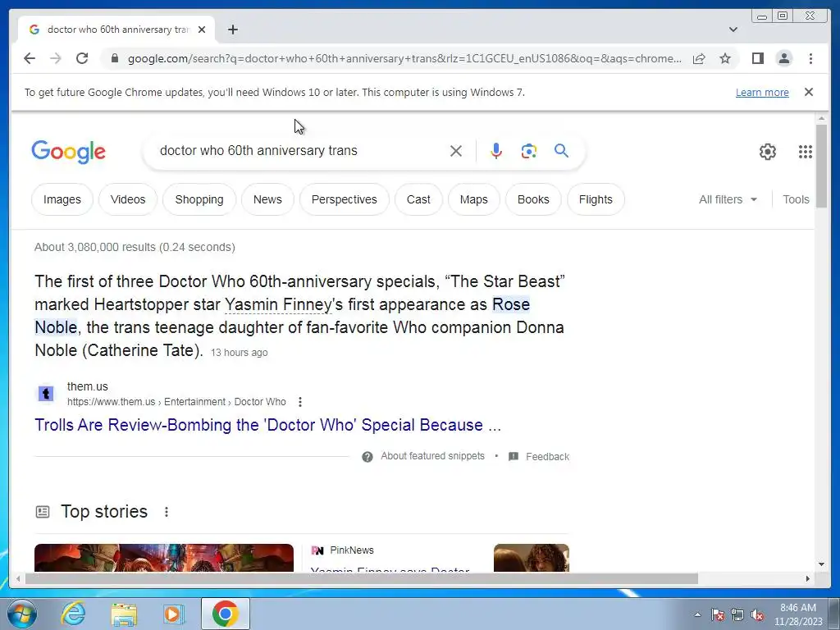
Task: Switch to Maps results
Action: (x=473, y=199)
